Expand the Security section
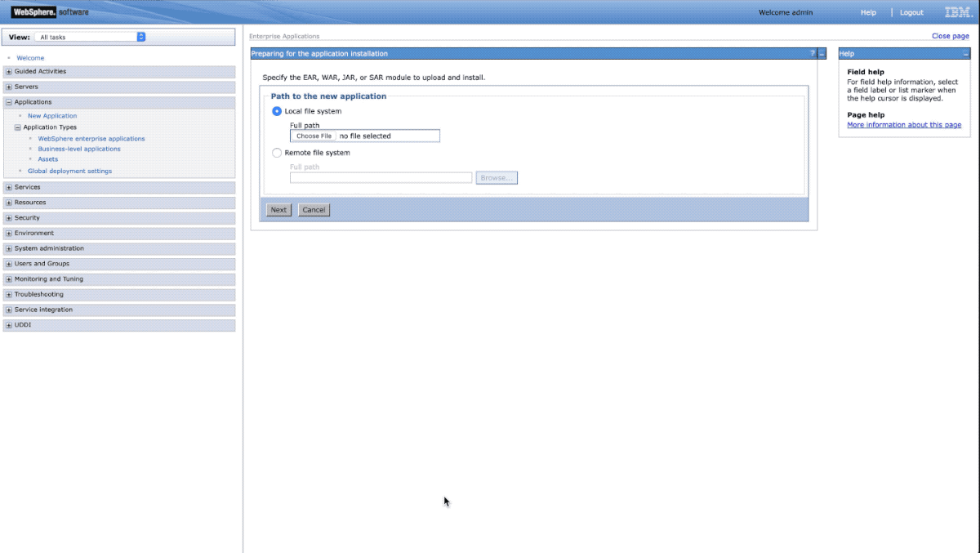This screenshot has height=553, width=980. 7,217
